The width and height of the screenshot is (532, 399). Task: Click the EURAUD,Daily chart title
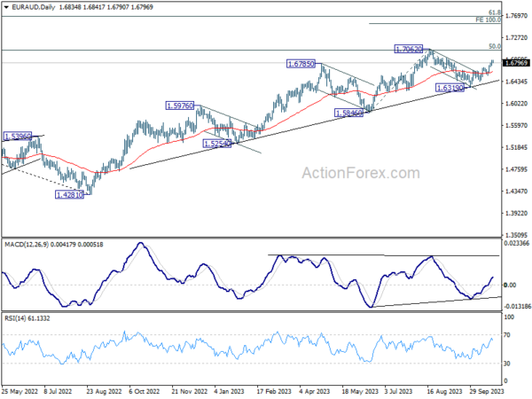pos(34,7)
